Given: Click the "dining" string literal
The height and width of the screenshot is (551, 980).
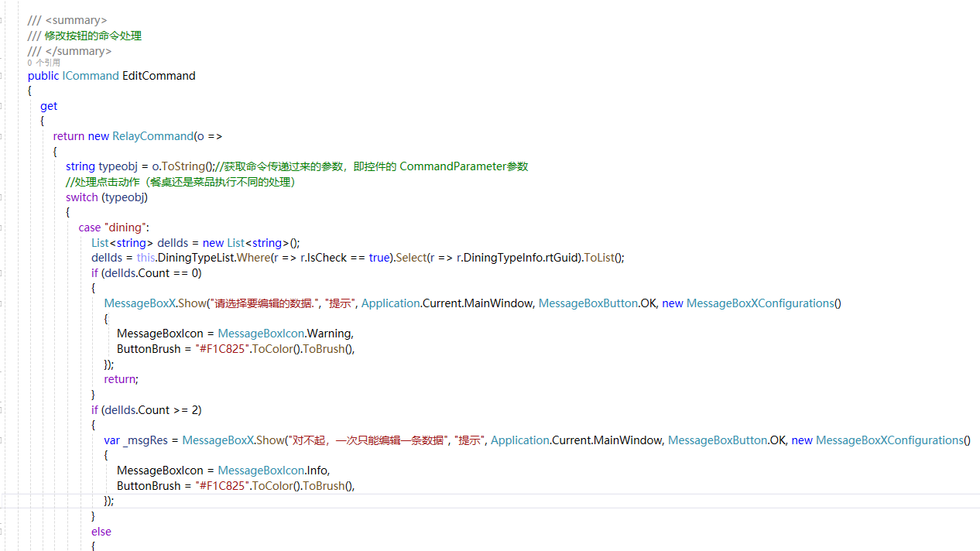Looking at the screenshot, I should pyautogui.click(x=125, y=228).
